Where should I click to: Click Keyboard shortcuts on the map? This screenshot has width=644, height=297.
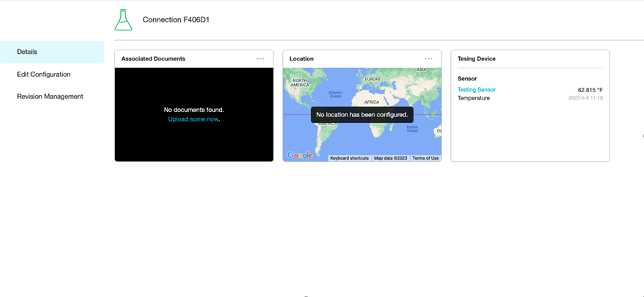349,158
